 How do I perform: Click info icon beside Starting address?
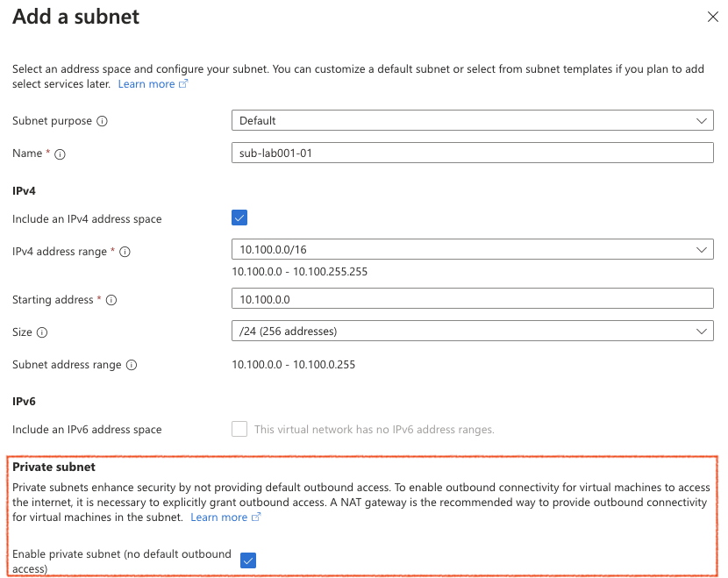click(x=111, y=300)
